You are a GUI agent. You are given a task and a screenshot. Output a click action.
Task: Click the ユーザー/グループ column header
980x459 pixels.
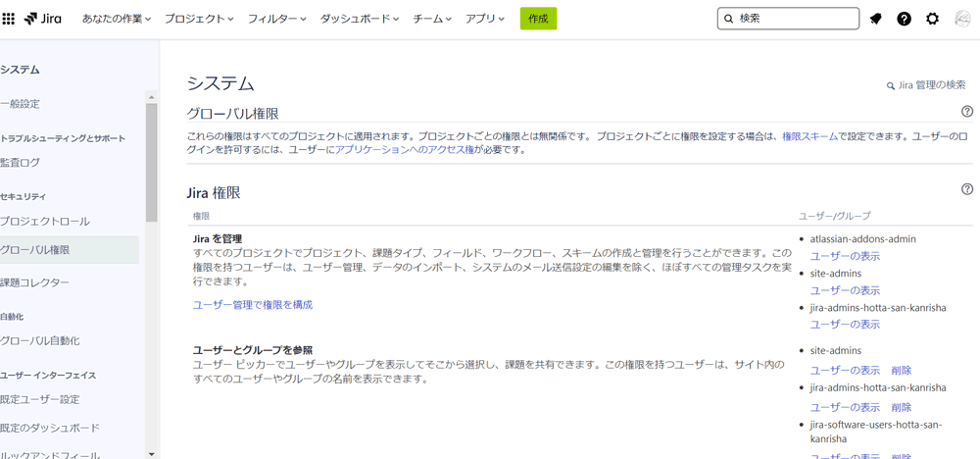coord(834,216)
